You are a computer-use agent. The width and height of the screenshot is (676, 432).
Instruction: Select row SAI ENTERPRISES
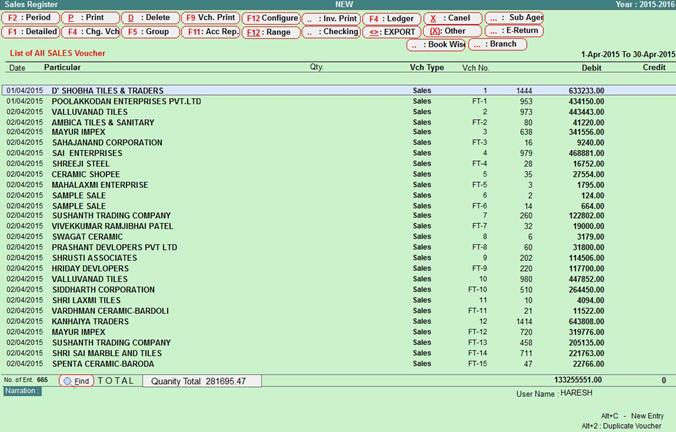[x=338, y=153]
